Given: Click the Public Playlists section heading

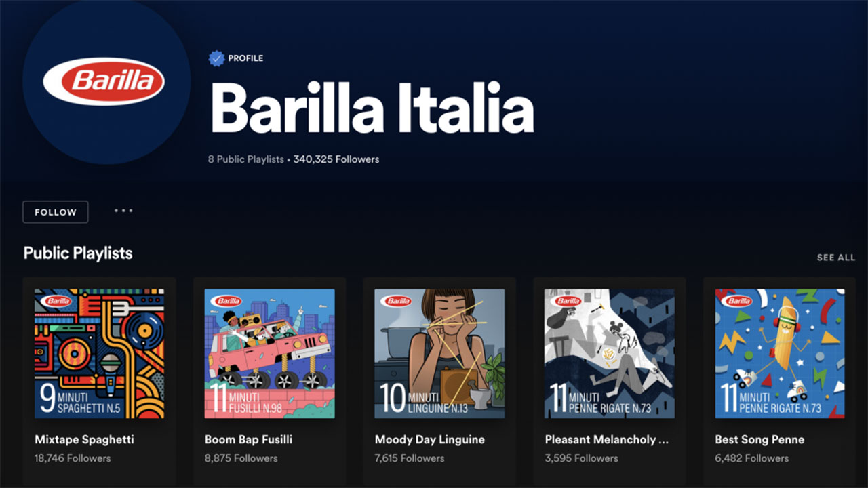Looking at the screenshot, I should click(x=78, y=253).
